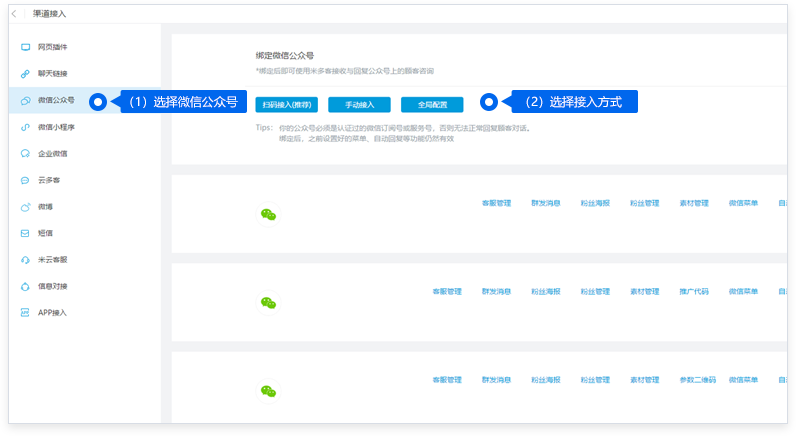Open 参数二维码 link in third account row
The width and height of the screenshot is (796, 436).
click(x=693, y=380)
